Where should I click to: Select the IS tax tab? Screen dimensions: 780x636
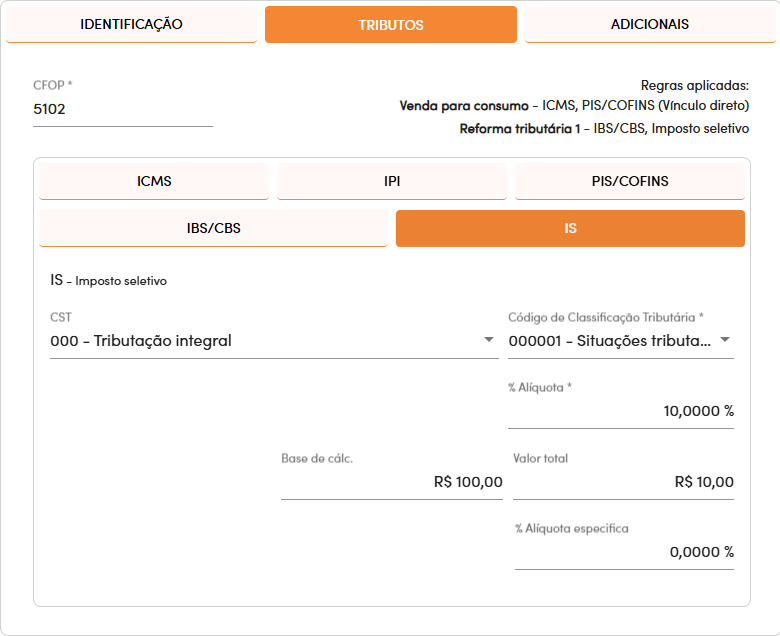(x=571, y=228)
